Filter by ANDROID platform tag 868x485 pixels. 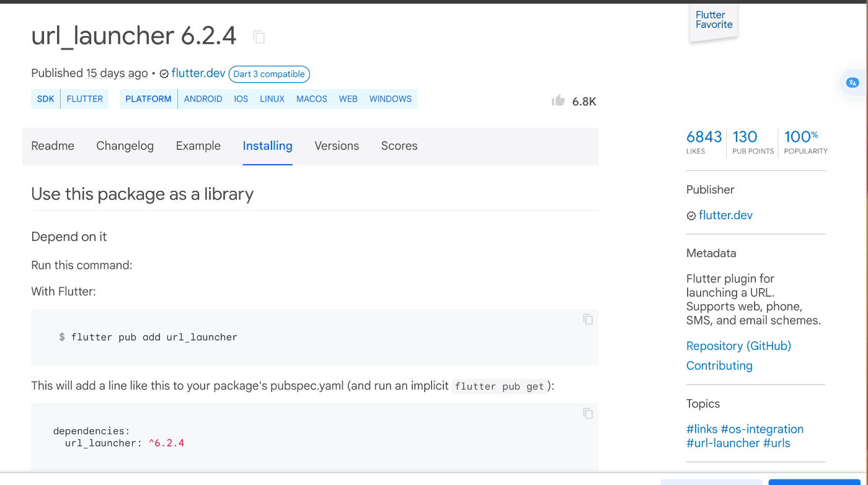point(203,99)
